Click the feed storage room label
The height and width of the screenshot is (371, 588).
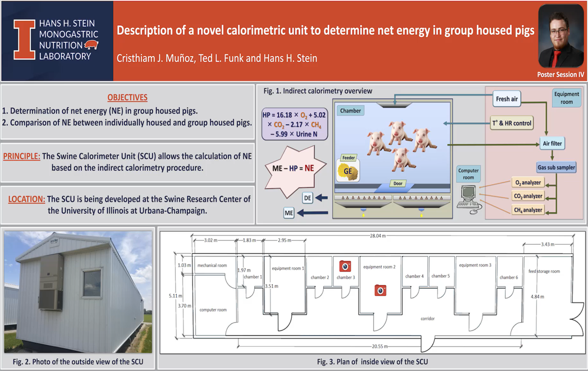(544, 271)
